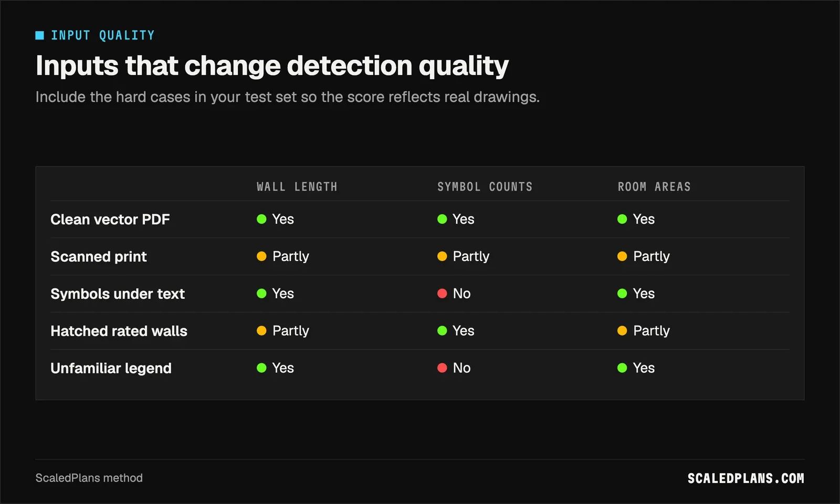Click green dot for Symbols under text room areas
Image resolution: width=840 pixels, height=504 pixels.
tap(622, 293)
